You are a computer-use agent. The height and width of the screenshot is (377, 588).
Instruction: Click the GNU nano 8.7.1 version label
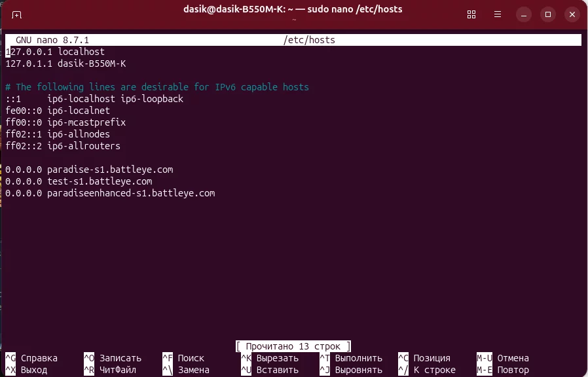[52, 40]
